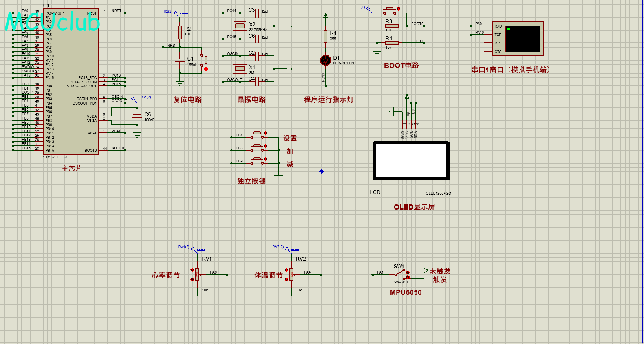Click the STM32F103C8 part name text
The image size is (644, 344).
pyautogui.click(x=55, y=157)
